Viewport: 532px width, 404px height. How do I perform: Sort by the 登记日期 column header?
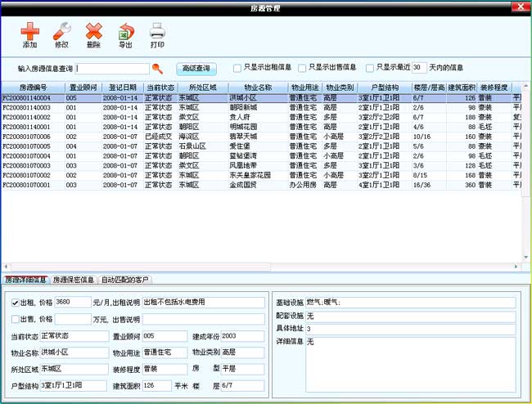point(124,87)
